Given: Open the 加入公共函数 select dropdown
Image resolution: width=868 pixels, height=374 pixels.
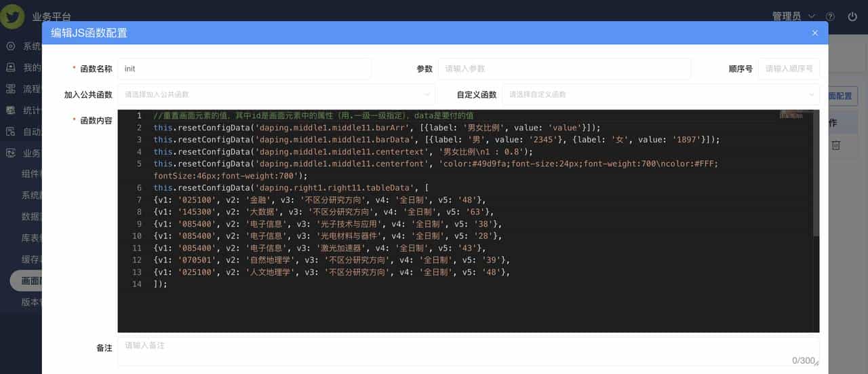Looking at the screenshot, I should [276, 94].
